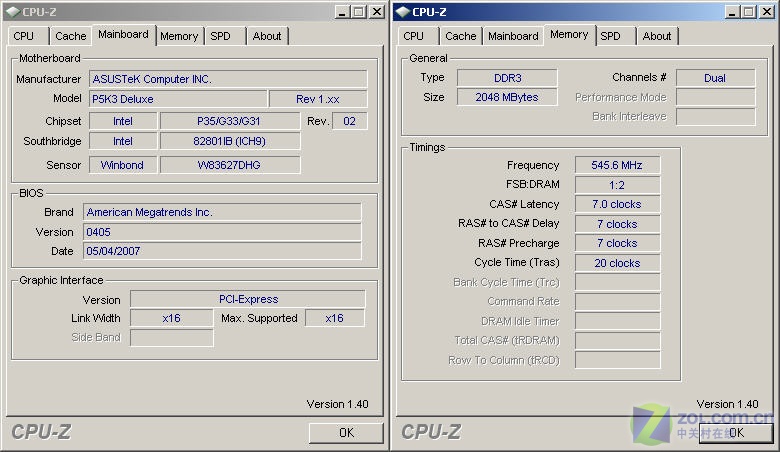
Task: Click the Max. Supported x16 value
Action: tap(334, 318)
